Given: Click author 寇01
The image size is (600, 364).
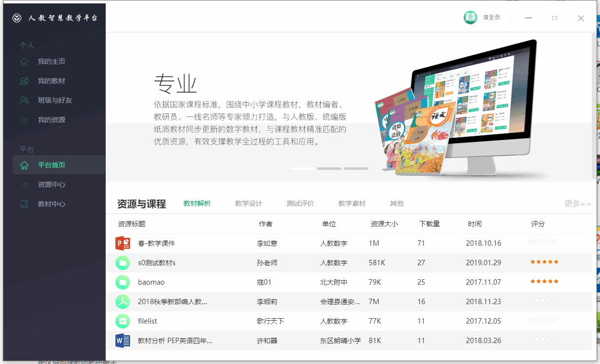Looking at the screenshot, I should (x=264, y=282).
